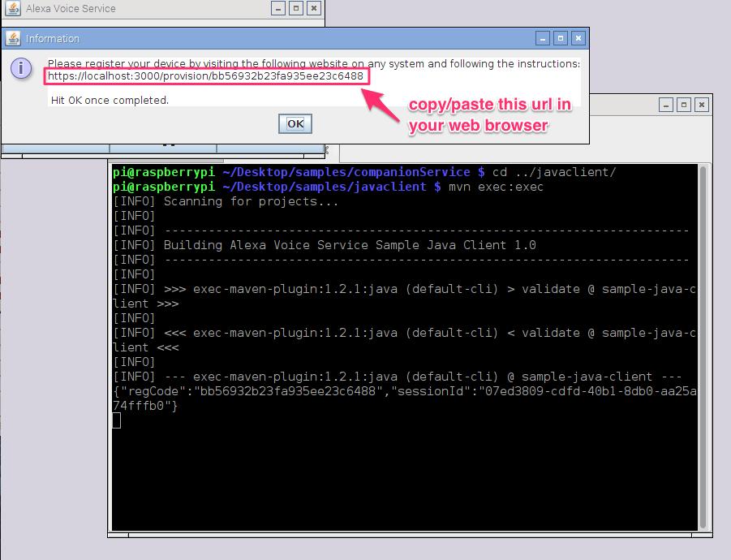Minimize the Information dialog
Viewport: 731px width, 560px height.
pos(542,38)
